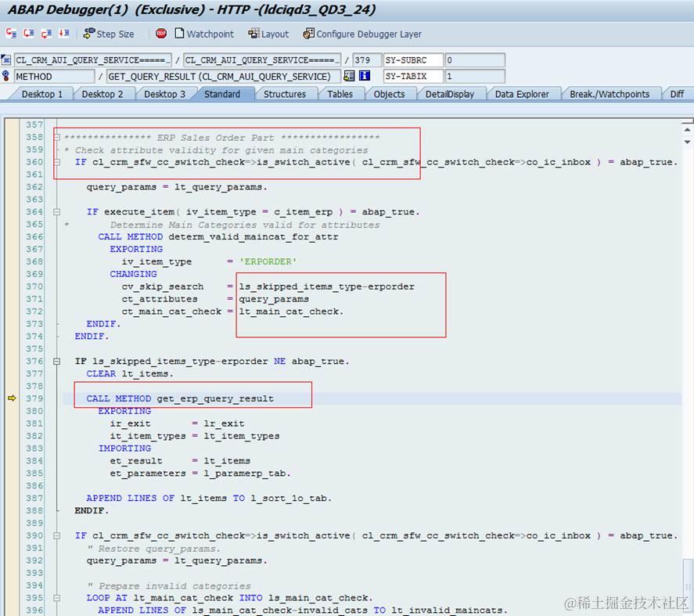Image resolution: width=694 pixels, height=616 pixels.
Task: Collapse the code block at line 358
Action: [x=56, y=137]
